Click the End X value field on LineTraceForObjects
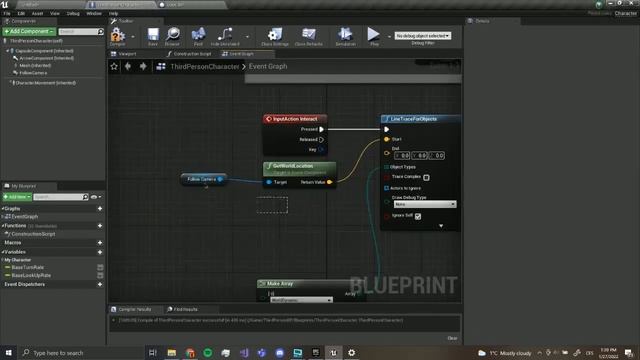Screen dimensions: 640x360 [402, 156]
